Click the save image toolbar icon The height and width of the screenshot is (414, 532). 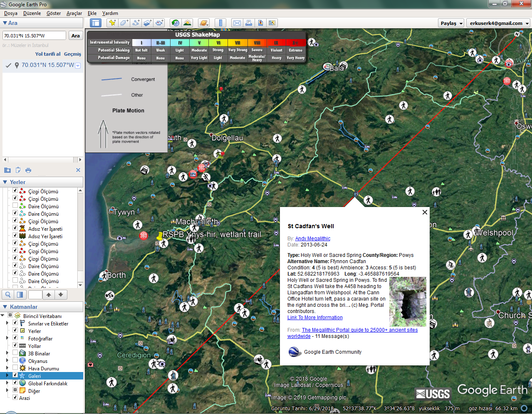click(260, 23)
